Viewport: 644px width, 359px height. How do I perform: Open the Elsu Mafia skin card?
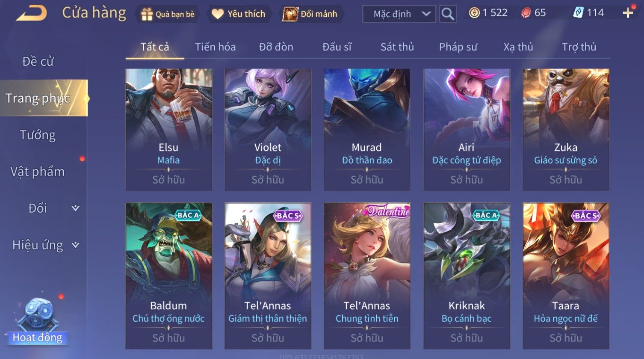(x=168, y=130)
